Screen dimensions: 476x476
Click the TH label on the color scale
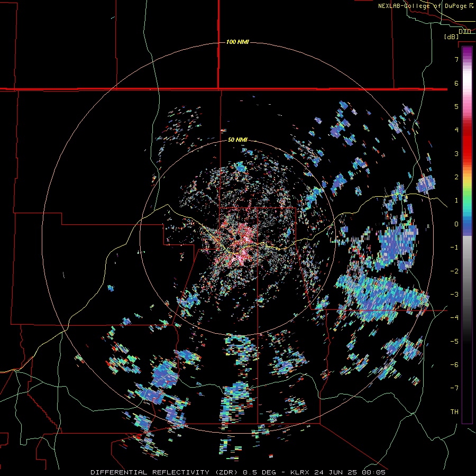tap(454, 412)
